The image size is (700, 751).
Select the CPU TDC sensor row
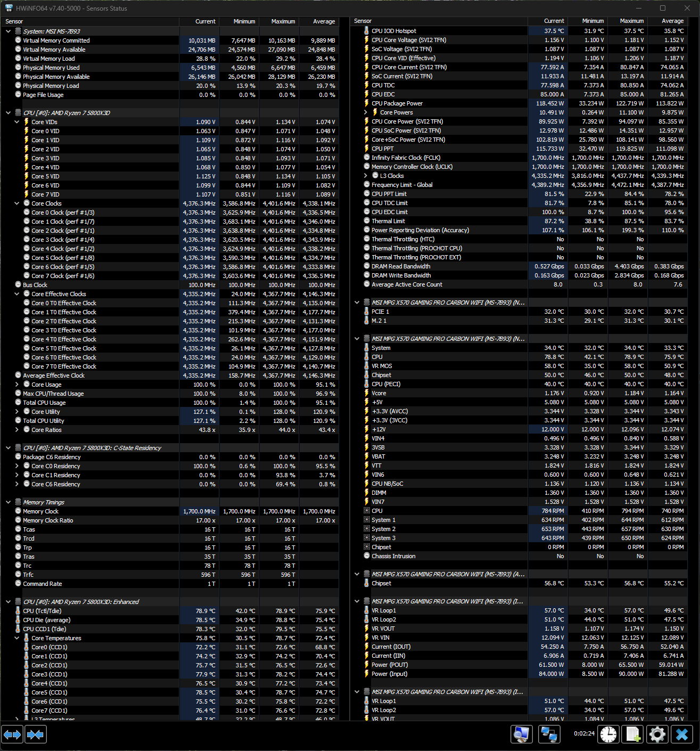(x=426, y=85)
